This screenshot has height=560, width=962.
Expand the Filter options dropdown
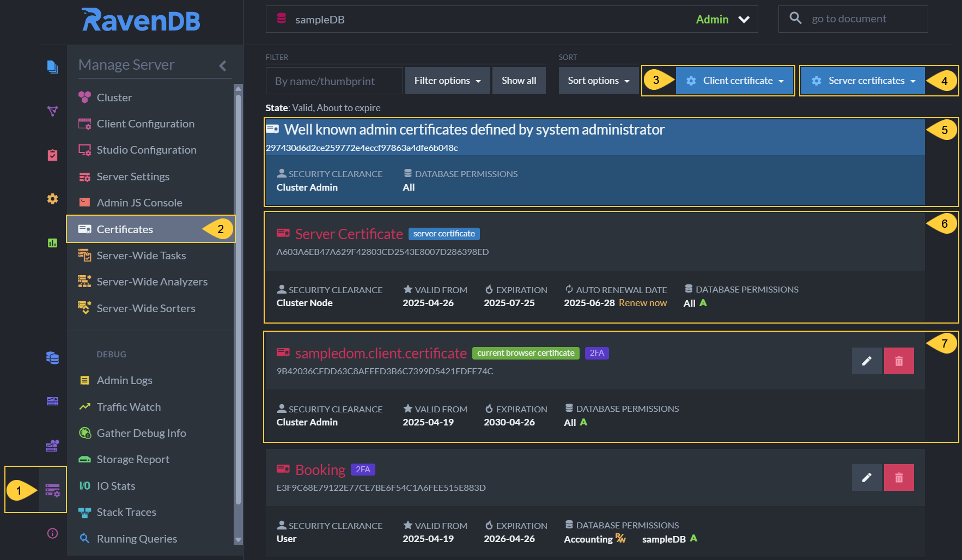pos(448,81)
